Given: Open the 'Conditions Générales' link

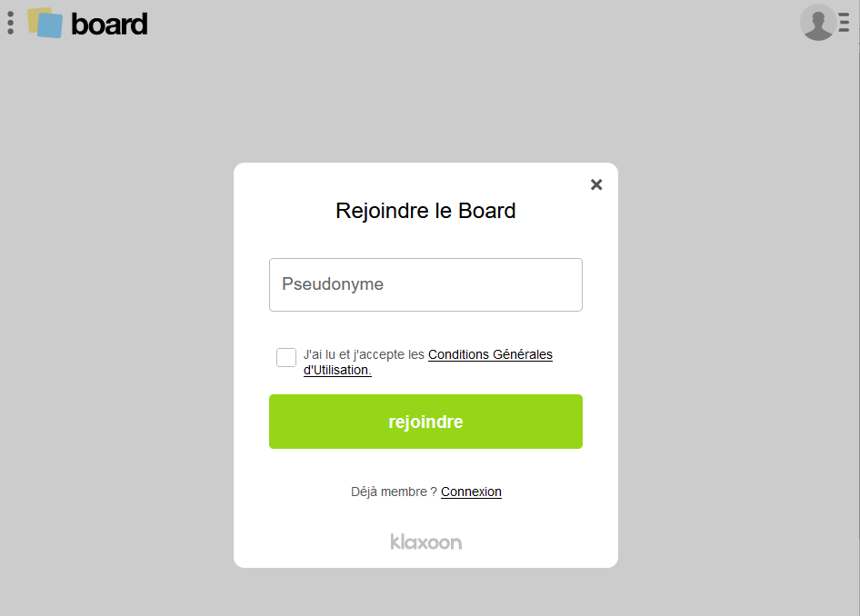Looking at the screenshot, I should 490,354.
